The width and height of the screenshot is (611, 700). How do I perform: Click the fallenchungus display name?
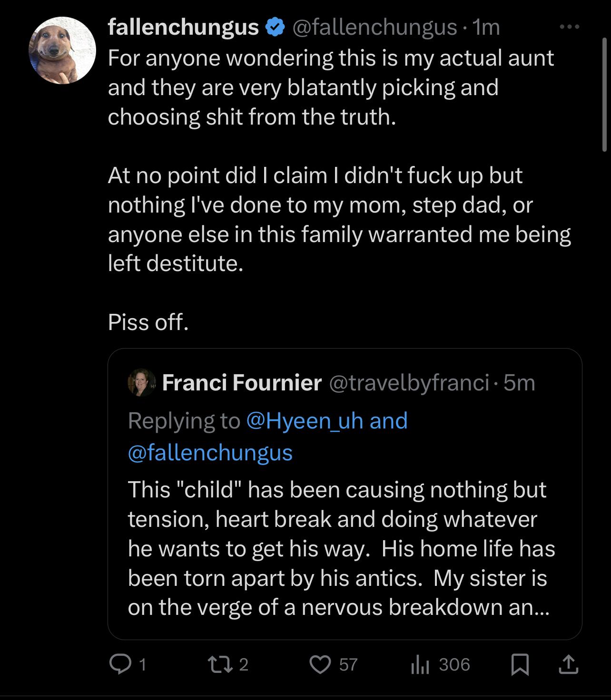pos(183,28)
